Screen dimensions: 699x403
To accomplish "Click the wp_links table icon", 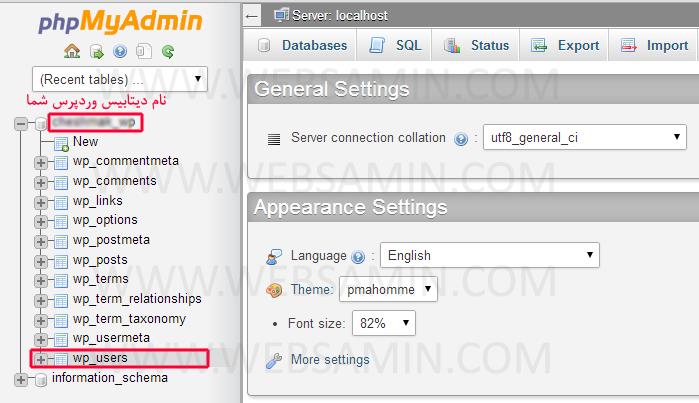I will 61,203.
